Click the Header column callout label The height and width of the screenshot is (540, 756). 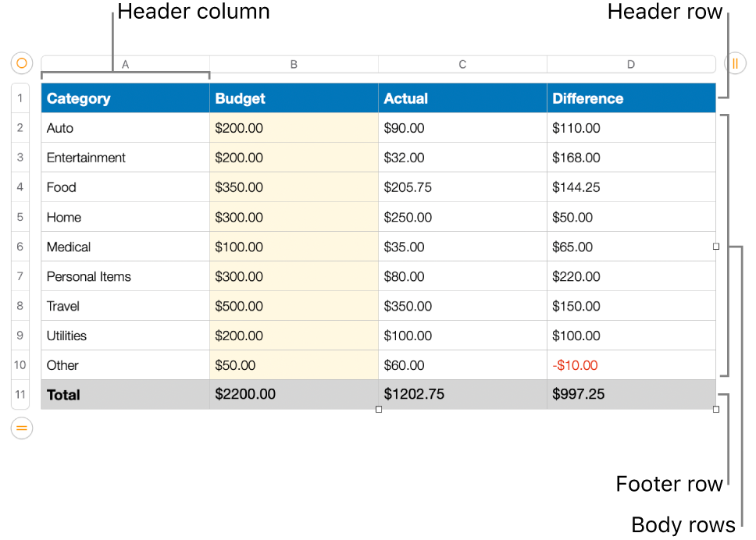(x=193, y=12)
